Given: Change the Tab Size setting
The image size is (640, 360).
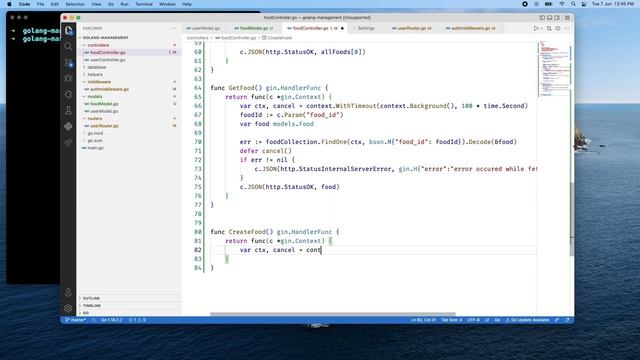Looking at the screenshot, I should coord(451,320).
